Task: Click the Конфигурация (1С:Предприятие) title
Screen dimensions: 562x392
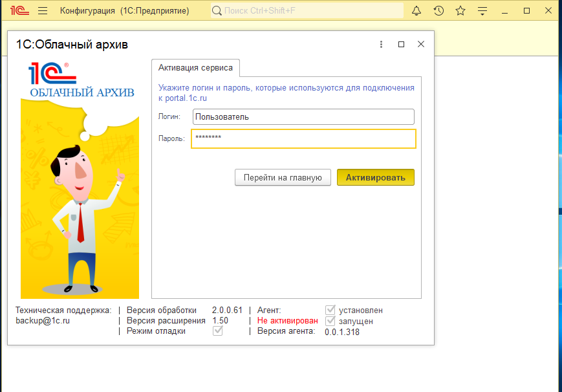Action: tap(124, 11)
